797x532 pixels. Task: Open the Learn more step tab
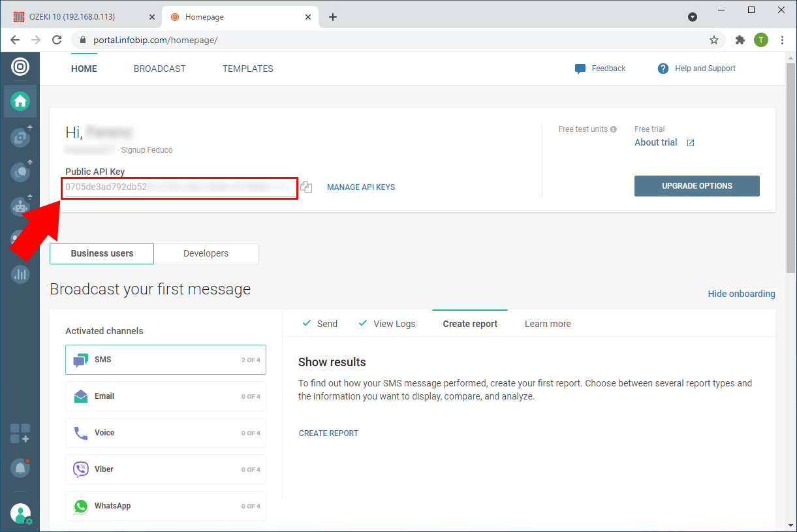click(548, 324)
